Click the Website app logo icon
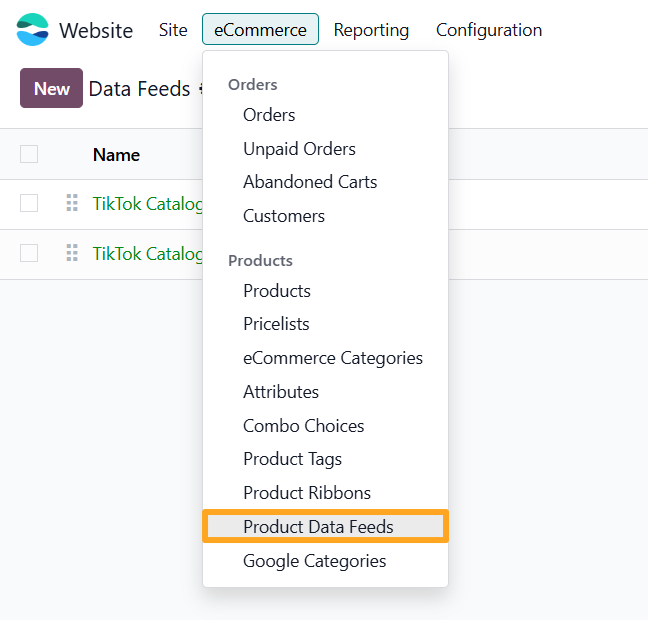 [33, 30]
